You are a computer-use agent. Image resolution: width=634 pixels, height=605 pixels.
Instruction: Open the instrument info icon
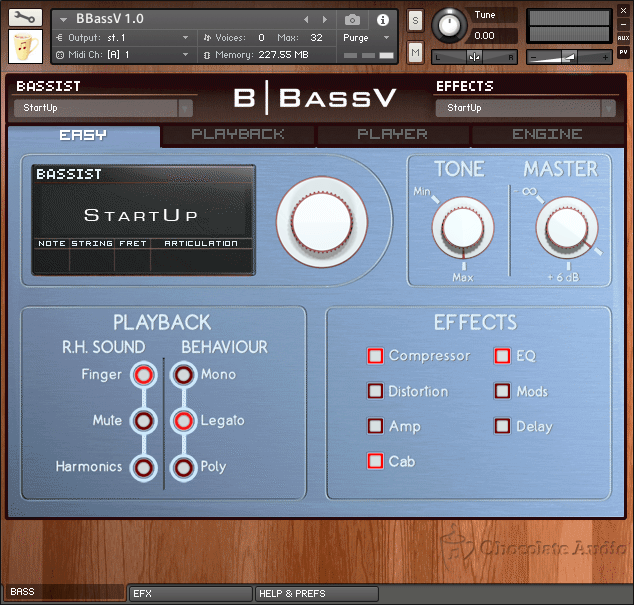click(x=383, y=20)
